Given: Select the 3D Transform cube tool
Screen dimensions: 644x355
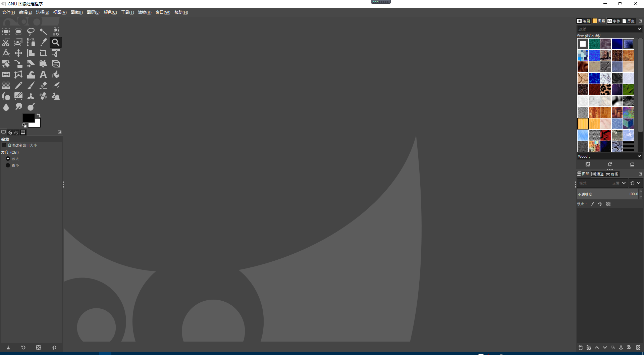Looking at the screenshot, I should tap(56, 64).
